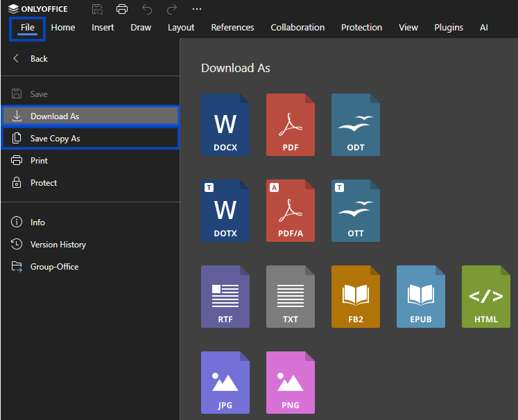Save document as JPG image

tap(225, 383)
